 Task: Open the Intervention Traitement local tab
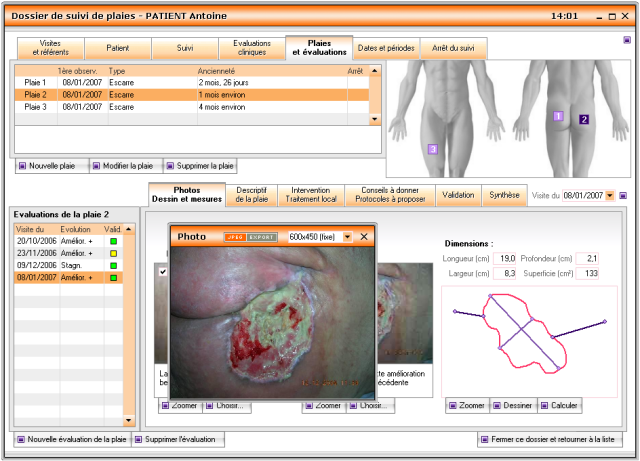311,195
